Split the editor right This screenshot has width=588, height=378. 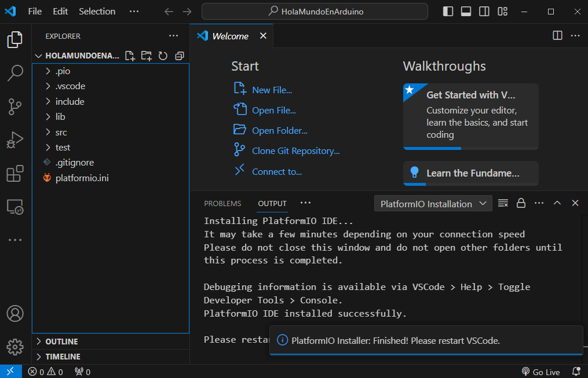pyautogui.click(x=557, y=35)
